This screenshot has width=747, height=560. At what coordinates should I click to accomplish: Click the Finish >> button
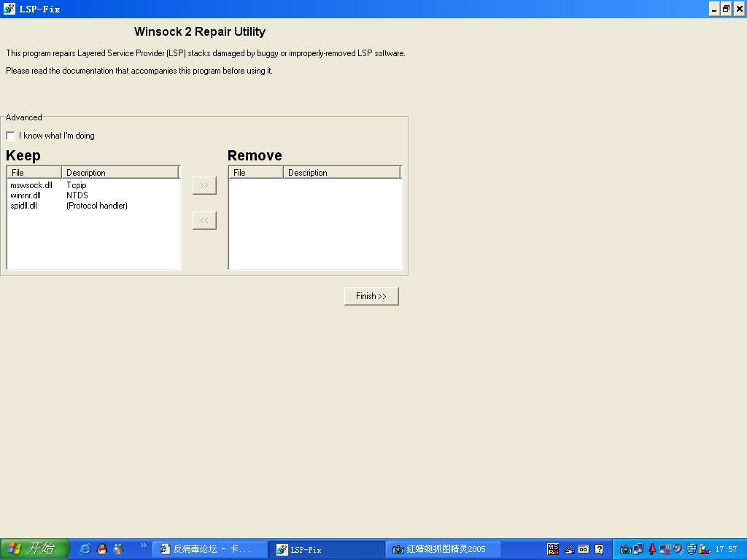coord(371,296)
